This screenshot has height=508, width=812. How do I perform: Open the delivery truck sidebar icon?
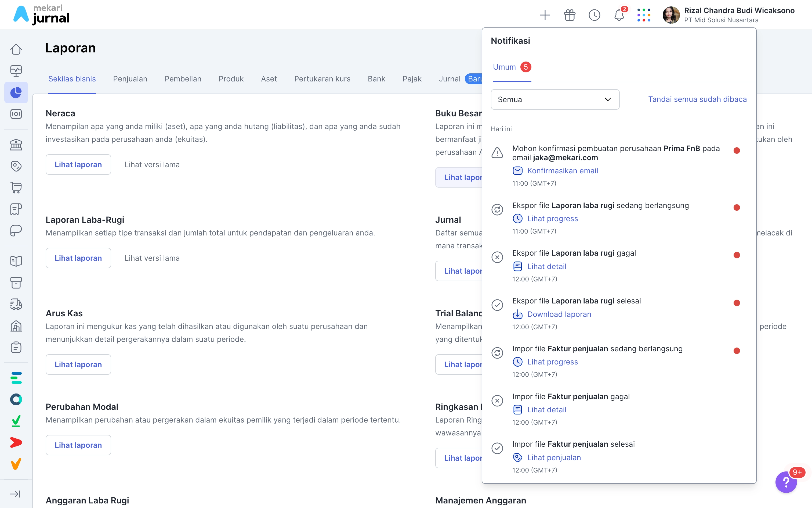[16, 304]
